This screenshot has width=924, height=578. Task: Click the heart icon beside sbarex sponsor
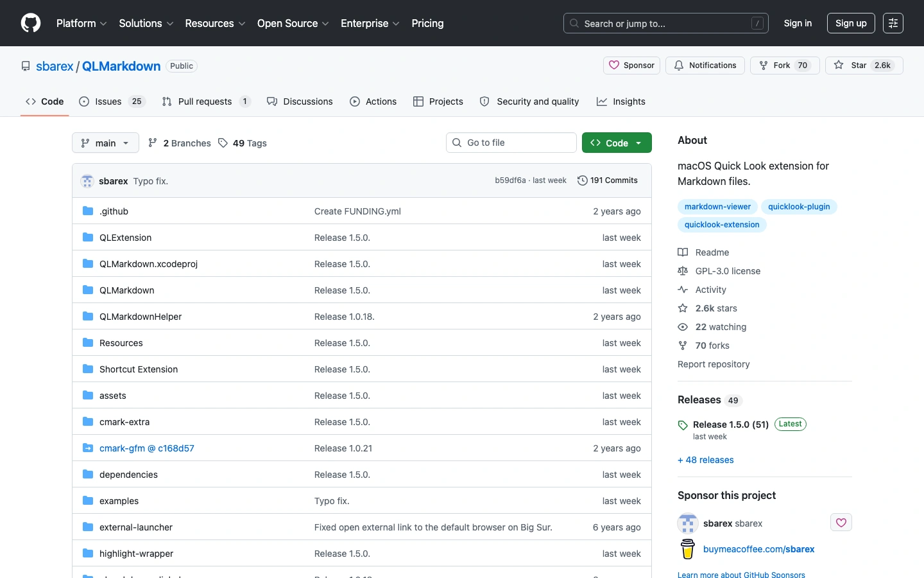841,523
